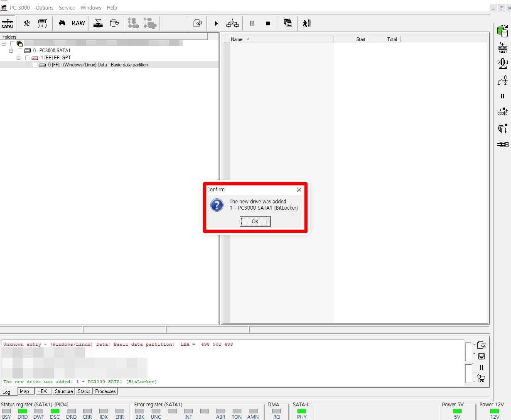Collapse the 0 - PC3000 SATA1 node
Viewport: 511px width, 420px height.
point(11,51)
